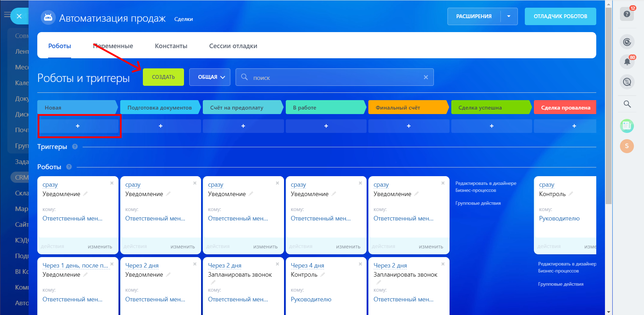This screenshot has height=315, width=644.
Task: Open notifications bell with 80 badge
Action: 627,62
